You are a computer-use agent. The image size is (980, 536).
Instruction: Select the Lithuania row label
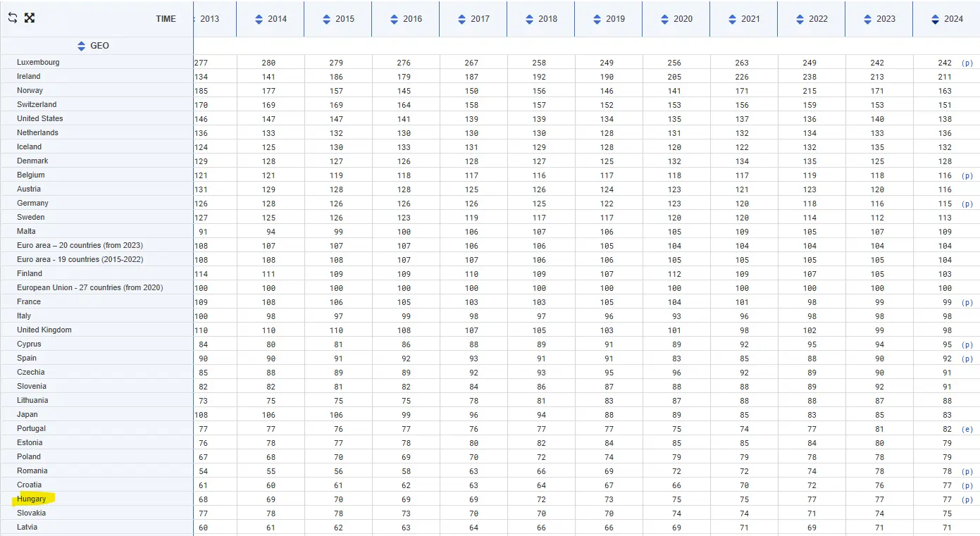pos(32,400)
